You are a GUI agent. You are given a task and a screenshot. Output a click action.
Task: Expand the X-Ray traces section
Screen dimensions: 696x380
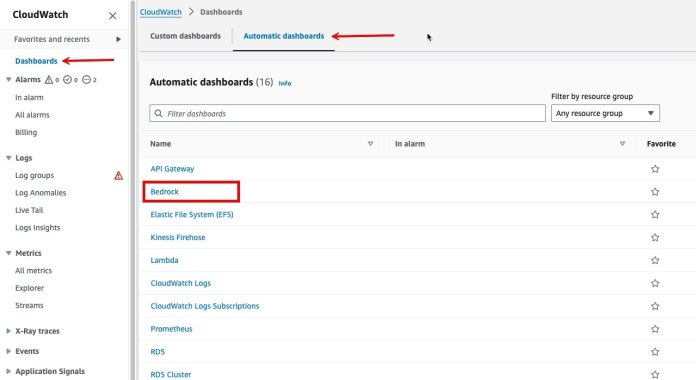(8, 331)
